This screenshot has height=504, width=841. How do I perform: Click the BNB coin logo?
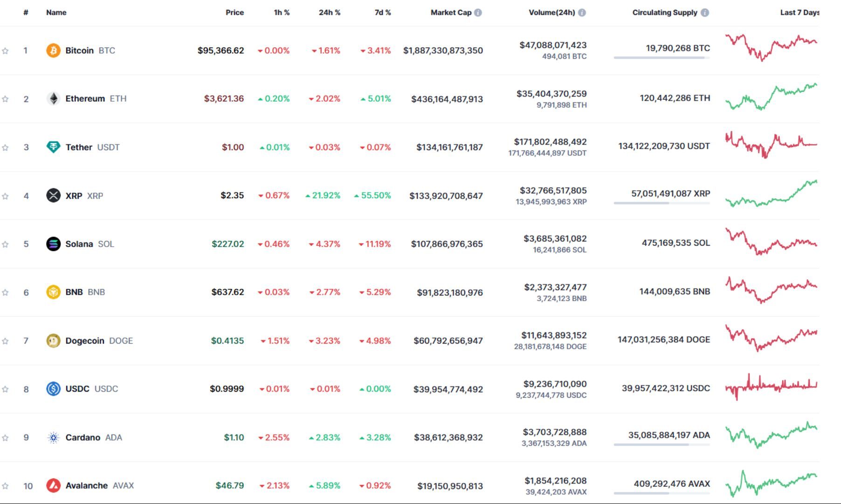(53, 292)
